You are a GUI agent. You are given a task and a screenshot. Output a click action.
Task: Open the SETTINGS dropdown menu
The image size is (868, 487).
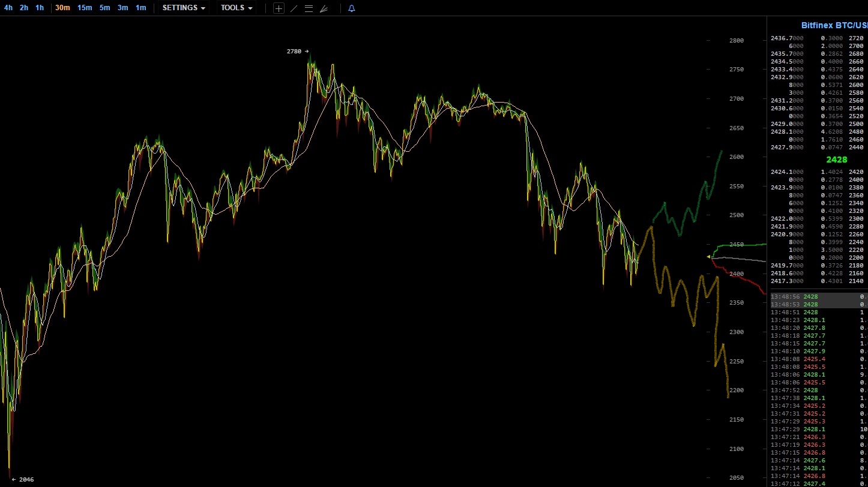point(184,8)
